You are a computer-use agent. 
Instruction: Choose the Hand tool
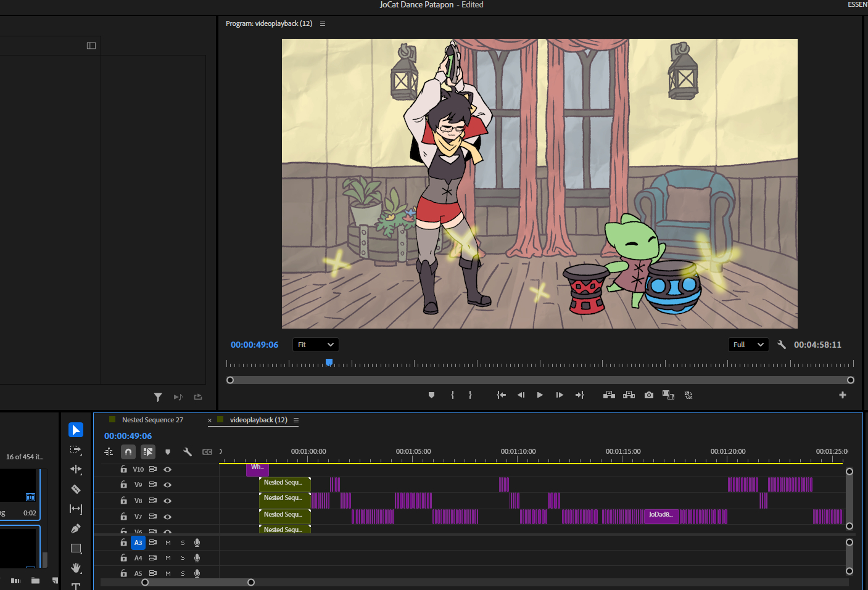76,568
